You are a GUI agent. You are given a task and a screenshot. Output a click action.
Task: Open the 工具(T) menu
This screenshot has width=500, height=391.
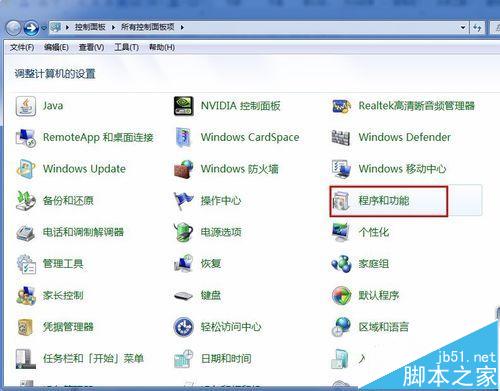coord(126,47)
